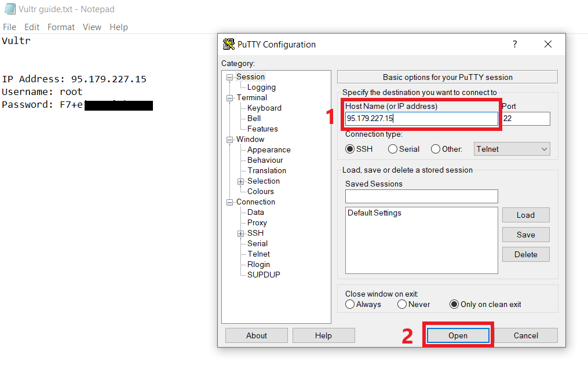588x380 pixels.
Task: Click the question mark help button in PuTTY
Action: click(x=515, y=44)
